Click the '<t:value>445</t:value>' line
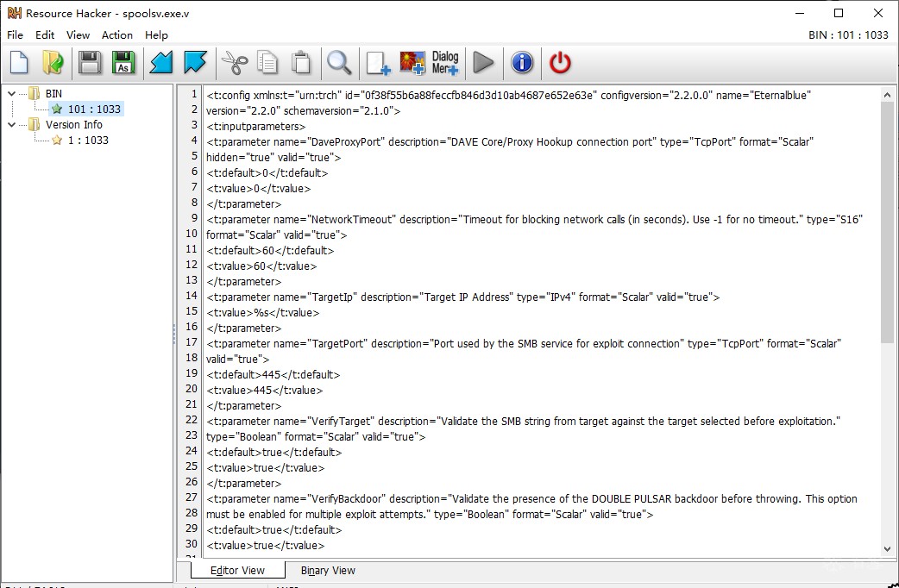This screenshot has width=899, height=588. tap(264, 390)
